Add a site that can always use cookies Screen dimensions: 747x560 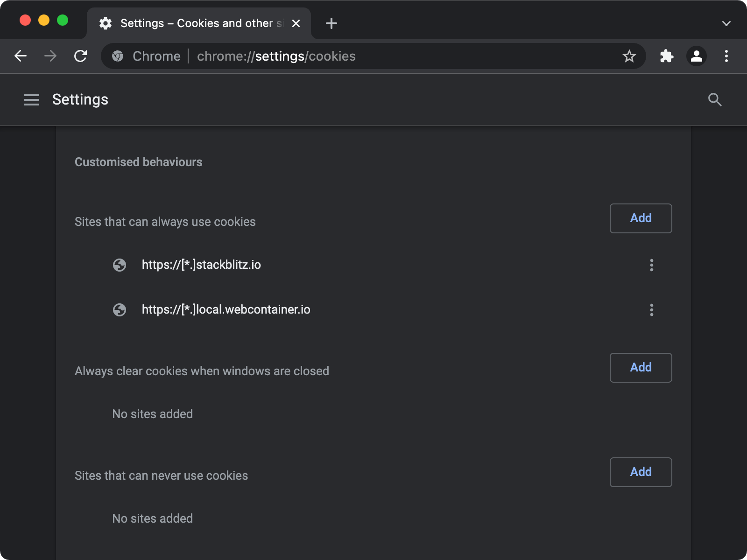(641, 218)
